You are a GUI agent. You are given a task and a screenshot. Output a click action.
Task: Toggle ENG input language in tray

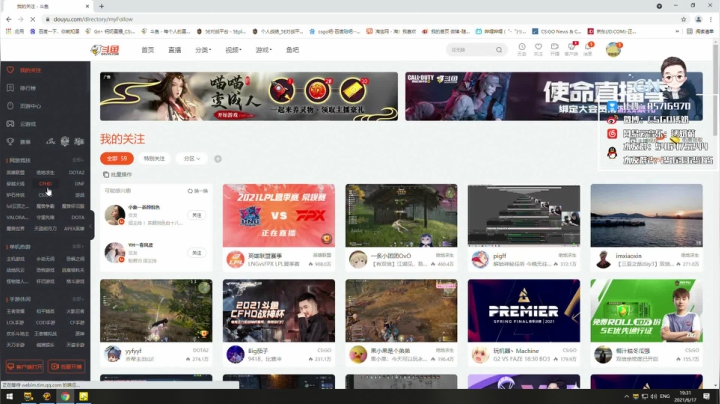click(664, 396)
